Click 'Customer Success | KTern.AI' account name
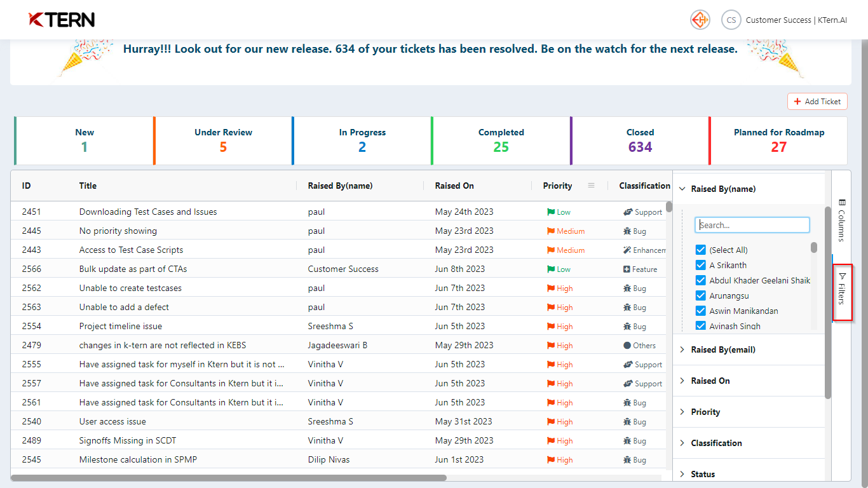Image resolution: width=868 pixels, height=488 pixels. tap(796, 20)
